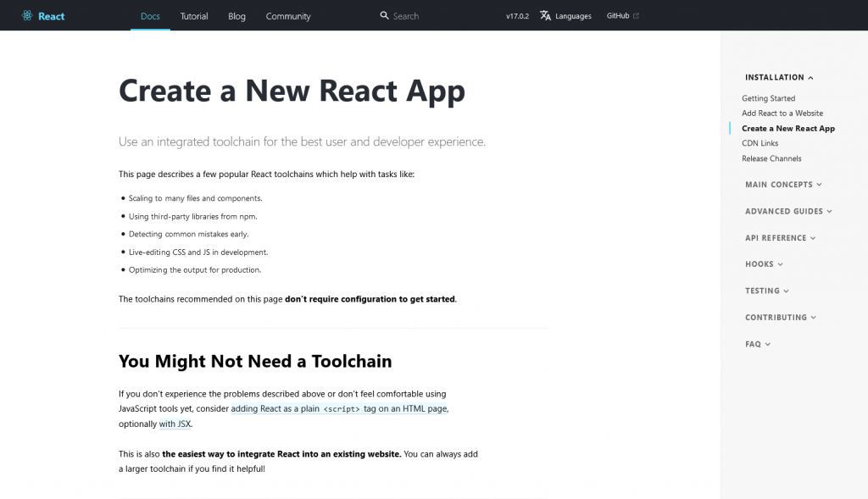Click the GitHub external link icon
The image size is (868, 499).
click(x=637, y=15)
